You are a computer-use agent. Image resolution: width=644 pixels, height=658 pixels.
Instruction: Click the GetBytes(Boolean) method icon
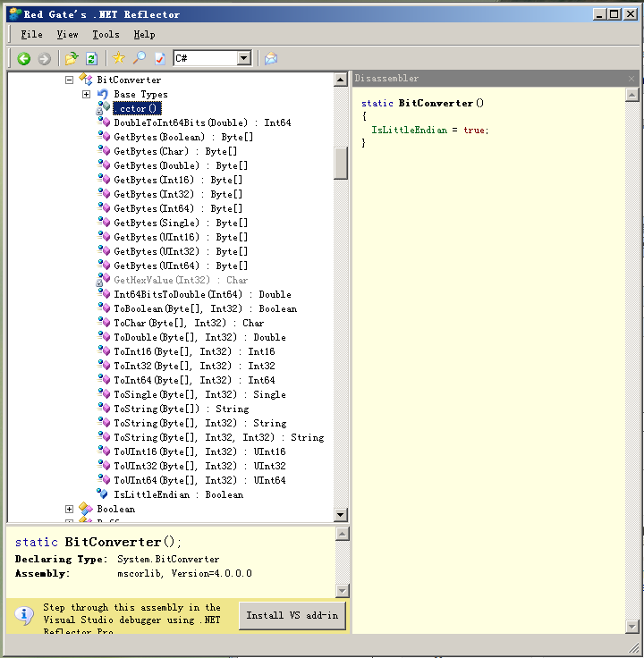click(104, 137)
